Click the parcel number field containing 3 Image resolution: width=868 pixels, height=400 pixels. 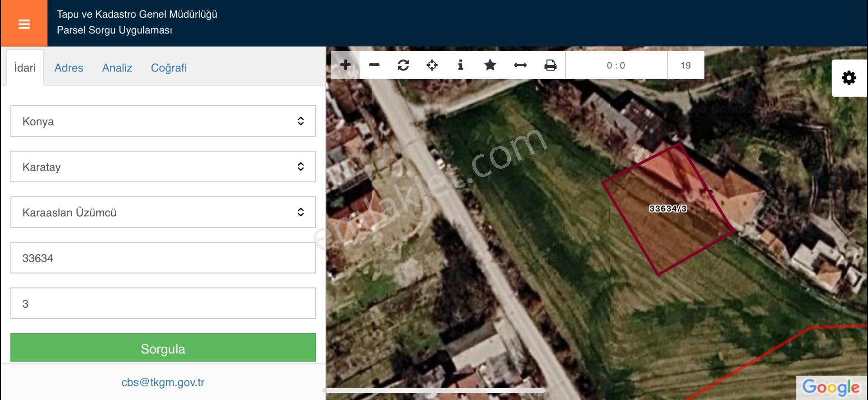point(163,303)
